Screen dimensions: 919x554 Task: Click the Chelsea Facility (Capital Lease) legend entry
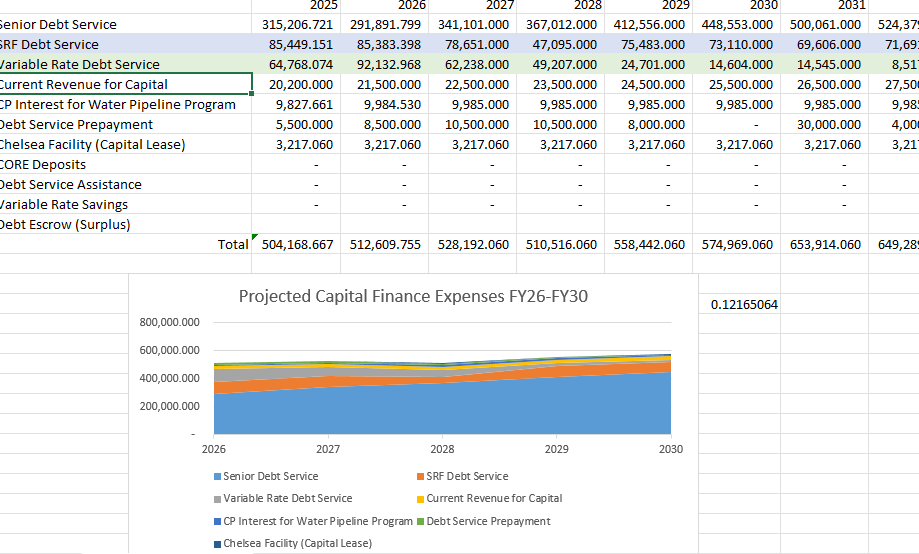pyautogui.click(x=297, y=543)
